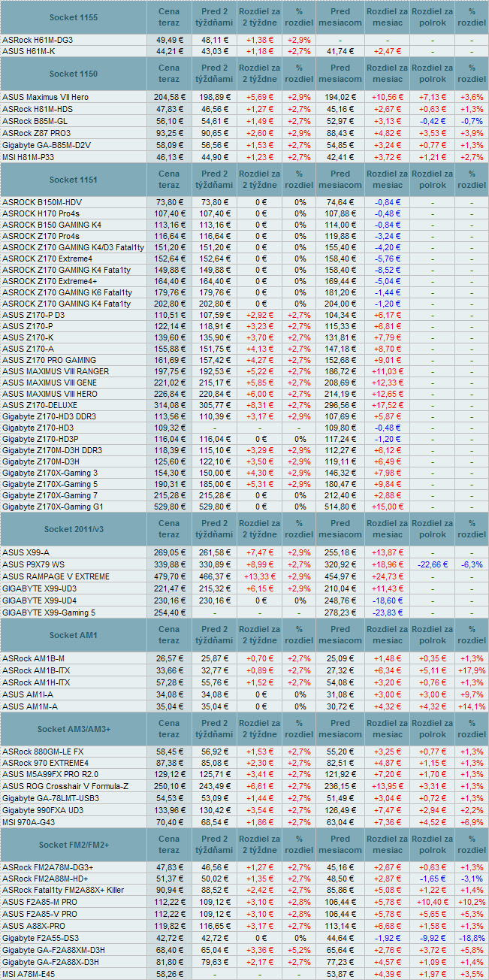Click the Socket AM3/AM3+ section header
This screenshot has height=980, width=489.
click(73, 729)
